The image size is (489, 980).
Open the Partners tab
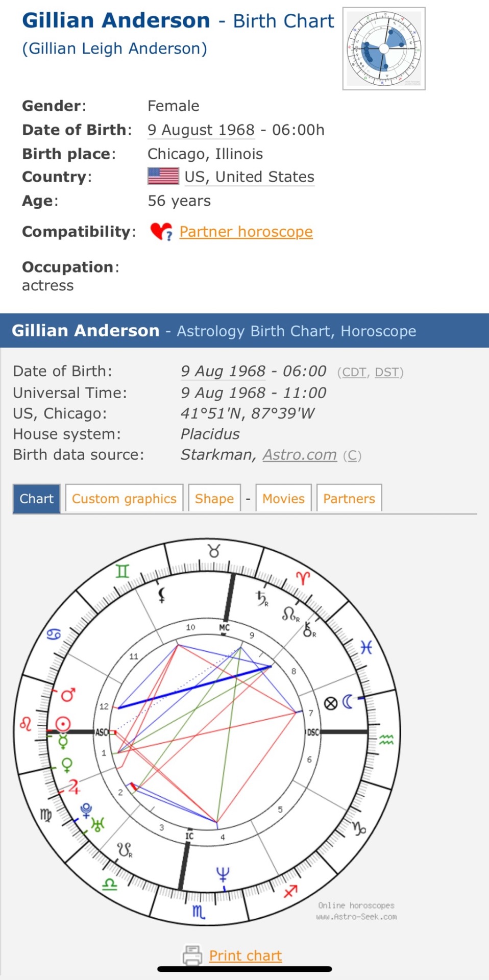pos(349,498)
